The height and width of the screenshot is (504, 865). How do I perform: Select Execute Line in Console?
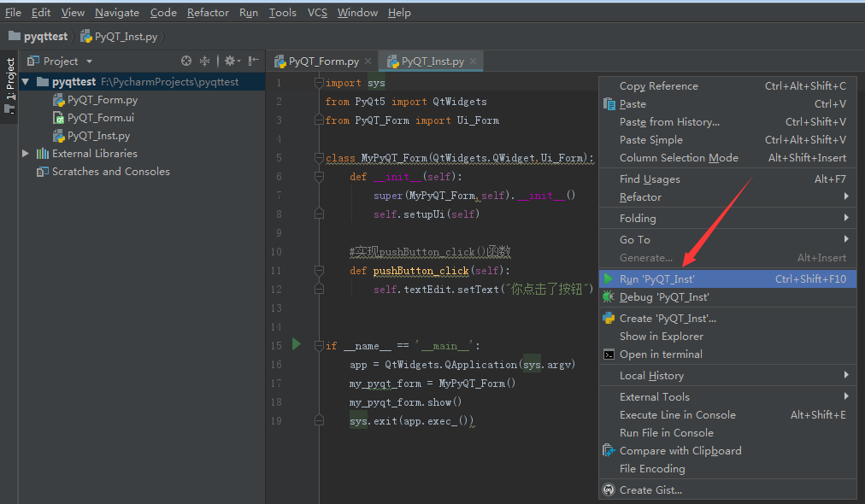click(727, 414)
